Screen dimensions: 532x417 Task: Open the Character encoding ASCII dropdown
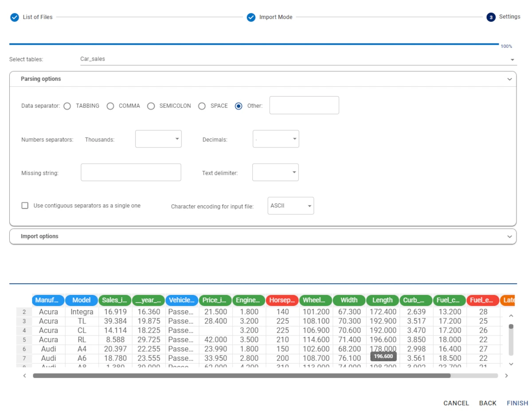291,206
